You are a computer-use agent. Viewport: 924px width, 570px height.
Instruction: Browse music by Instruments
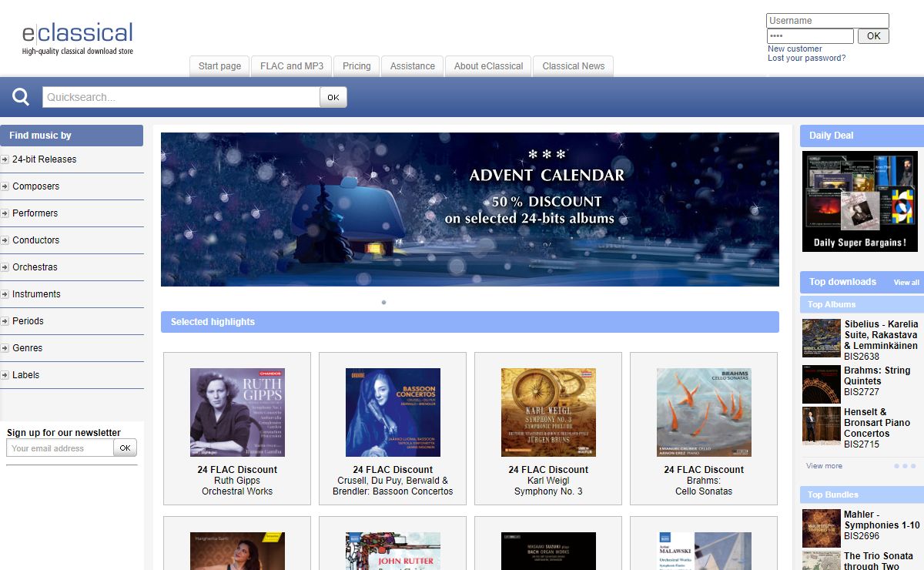36,294
